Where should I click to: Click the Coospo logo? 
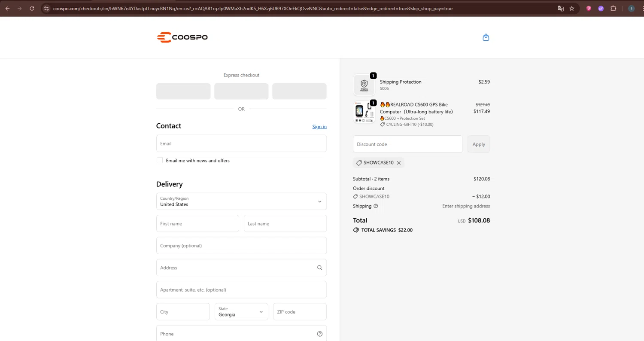(182, 37)
